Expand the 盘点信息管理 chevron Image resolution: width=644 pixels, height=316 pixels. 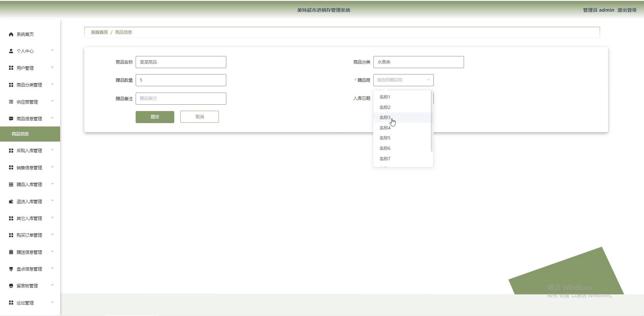52,268
